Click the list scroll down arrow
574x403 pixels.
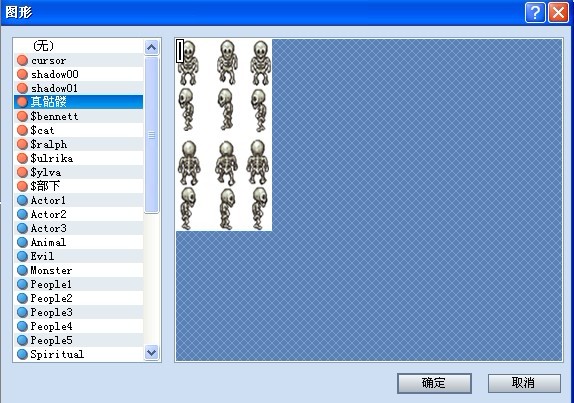point(152,352)
